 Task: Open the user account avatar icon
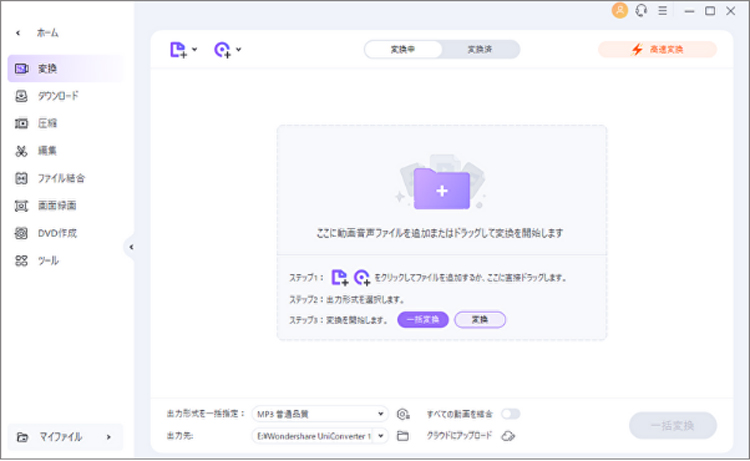[x=619, y=11]
